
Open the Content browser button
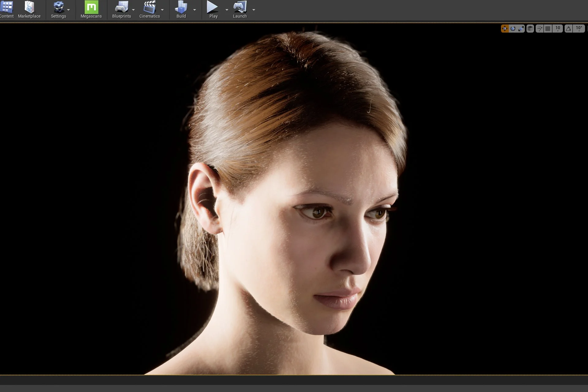(x=6, y=10)
